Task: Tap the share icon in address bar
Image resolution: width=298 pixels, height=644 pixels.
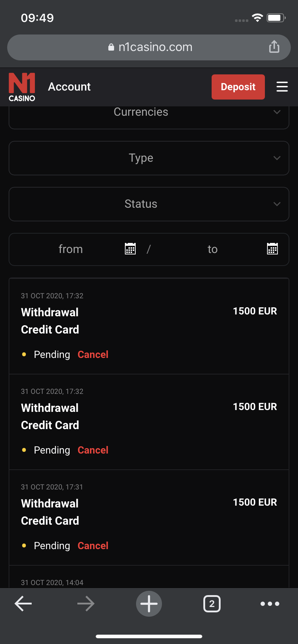Action: tap(274, 47)
